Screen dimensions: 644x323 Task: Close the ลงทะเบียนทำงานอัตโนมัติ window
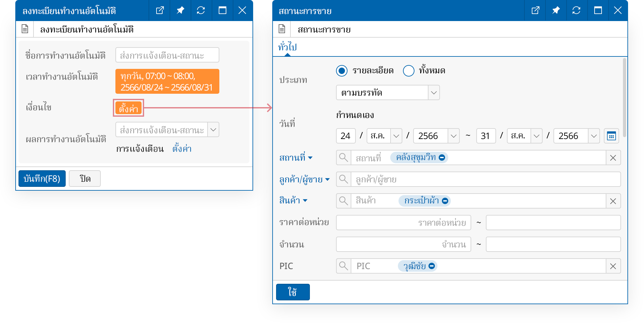pos(242,11)
